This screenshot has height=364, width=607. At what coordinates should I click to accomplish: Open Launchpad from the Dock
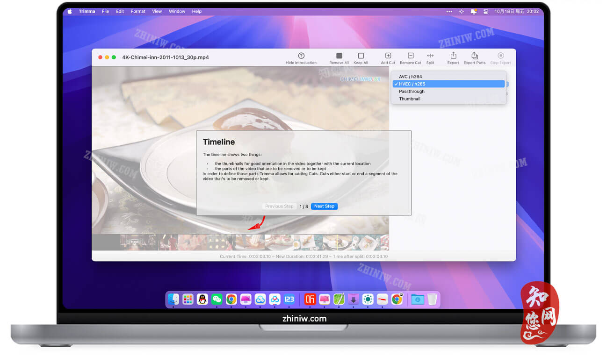click(x=188, y=299)
